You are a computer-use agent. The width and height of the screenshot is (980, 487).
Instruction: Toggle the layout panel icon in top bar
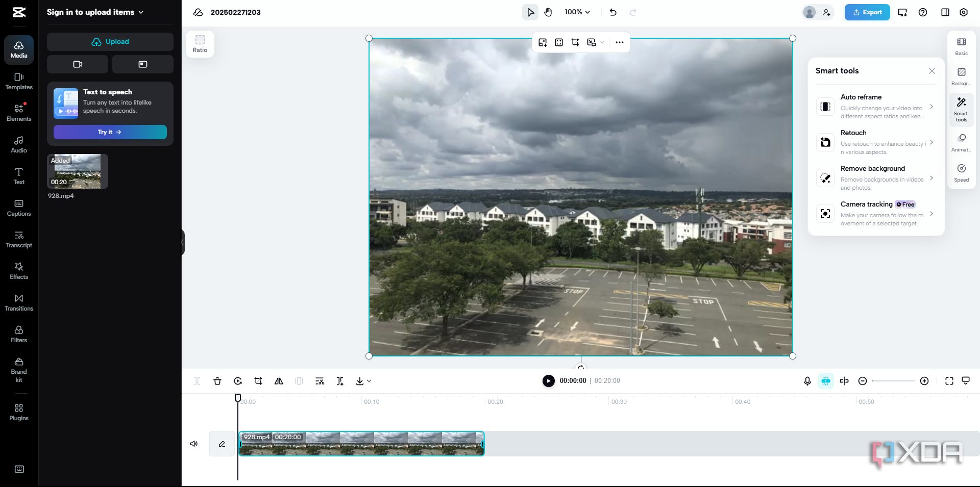click(945, 12)
